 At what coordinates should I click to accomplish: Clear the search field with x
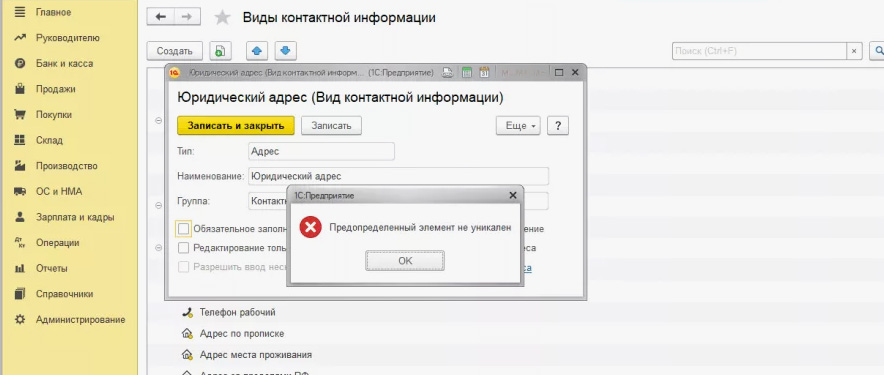coord(854,51)
